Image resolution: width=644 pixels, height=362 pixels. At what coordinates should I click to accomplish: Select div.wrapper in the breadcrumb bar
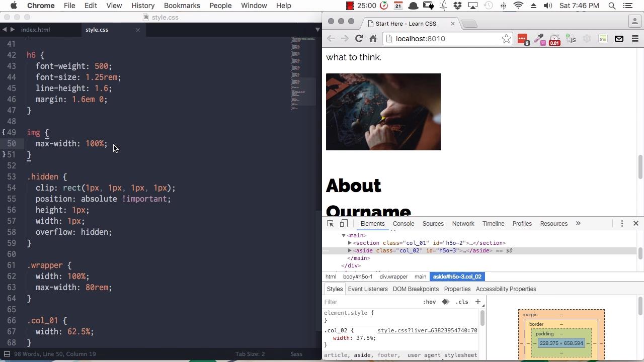pyautogui.click(x=393, y=277)
